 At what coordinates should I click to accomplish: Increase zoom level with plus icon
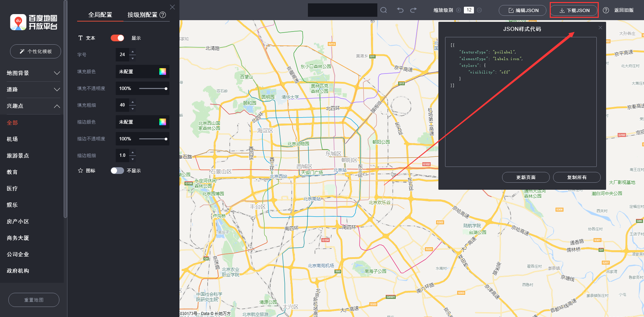click(x=459, y=10)
